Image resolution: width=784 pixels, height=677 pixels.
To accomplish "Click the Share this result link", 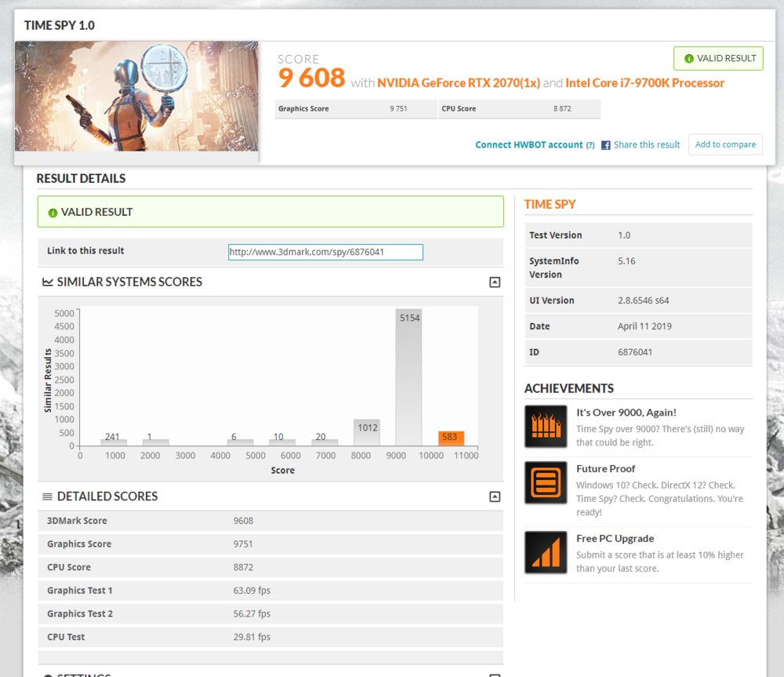I will pyautogui.click(x=647, y=144).
